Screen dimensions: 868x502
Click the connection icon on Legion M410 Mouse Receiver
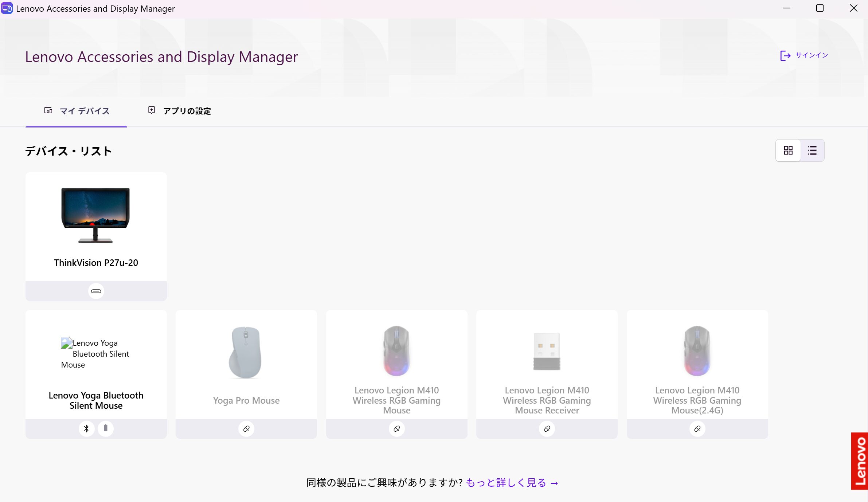pos(547,429)
